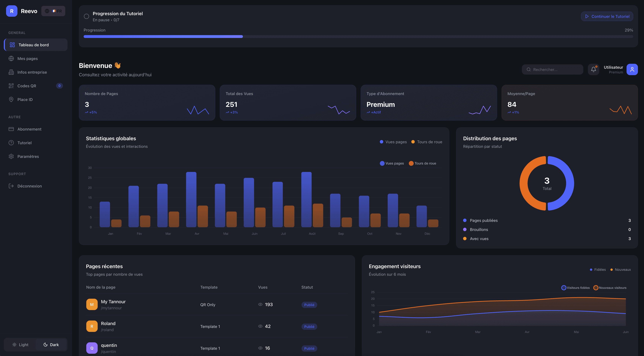Click the notification bell icon
The image size is (644, 356).
click(x=593, y=69)
